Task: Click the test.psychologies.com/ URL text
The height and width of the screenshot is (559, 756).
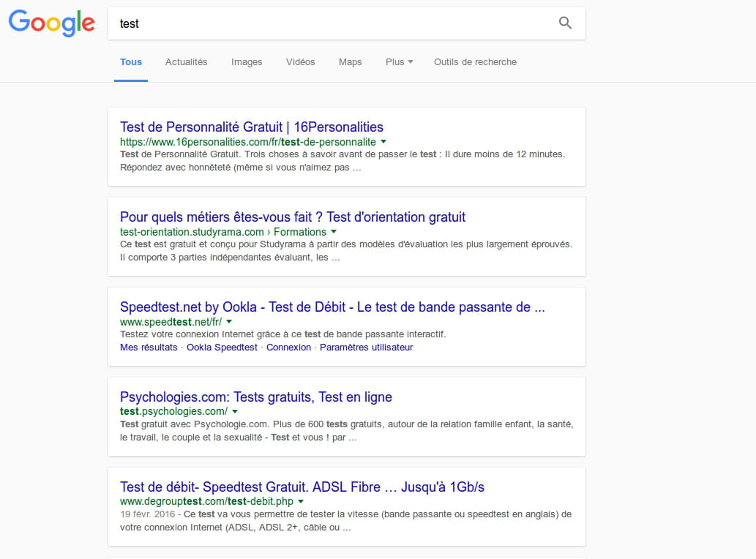Action: (173, 411)
